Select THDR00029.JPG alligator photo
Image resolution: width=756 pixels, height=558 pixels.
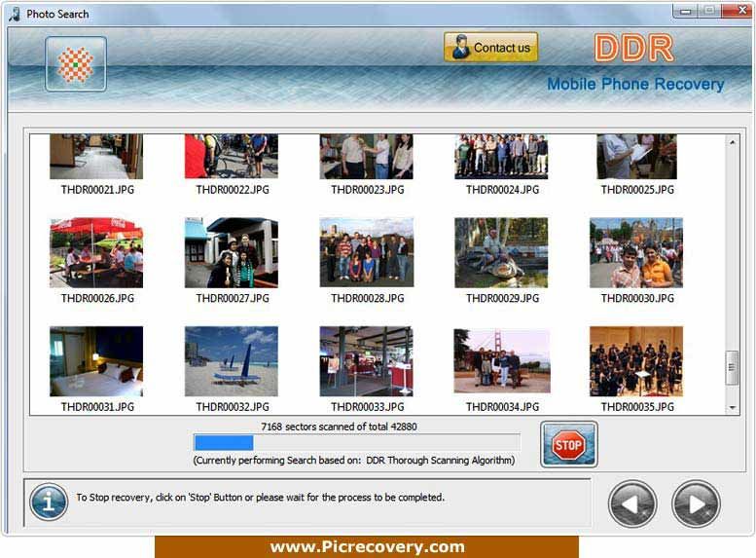[x=501, y=253]
